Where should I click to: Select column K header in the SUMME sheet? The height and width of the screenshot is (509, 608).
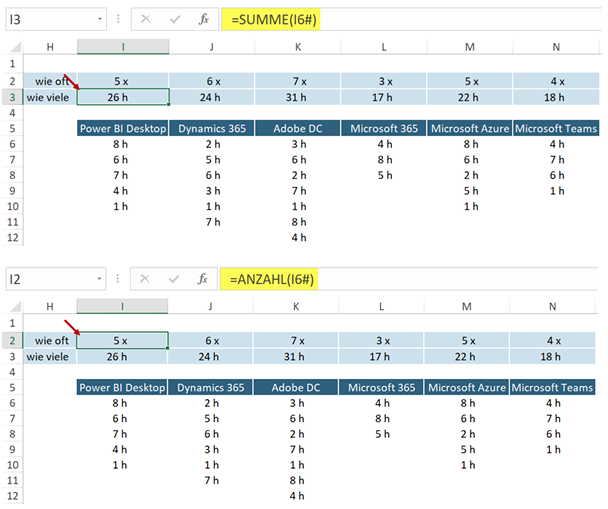click(x=298, y=47)
